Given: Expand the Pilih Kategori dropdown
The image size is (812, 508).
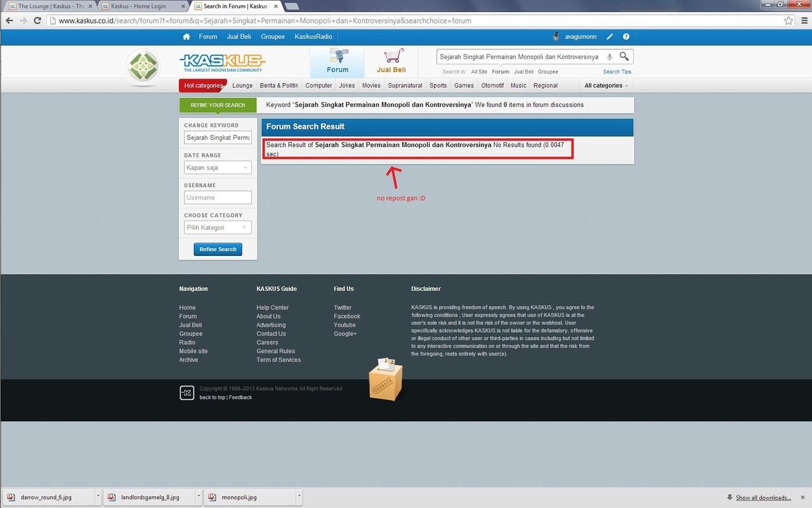Looking at the screenshot, I should 218,227.
